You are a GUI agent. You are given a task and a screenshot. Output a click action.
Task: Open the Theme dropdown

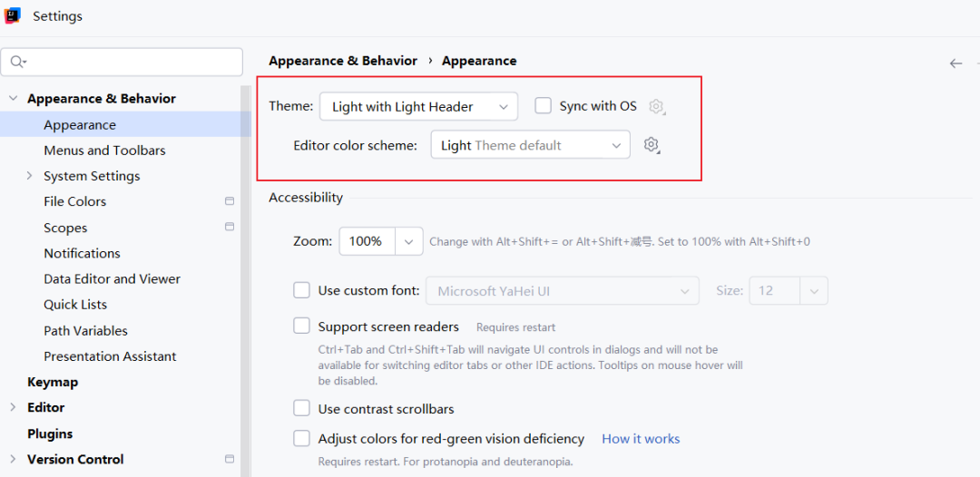(418, 107)
